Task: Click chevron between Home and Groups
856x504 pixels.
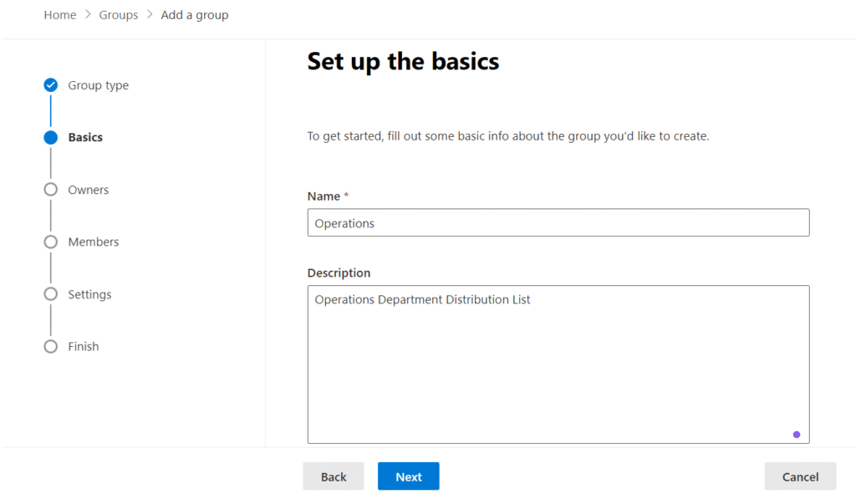Action: pos(88,15)
